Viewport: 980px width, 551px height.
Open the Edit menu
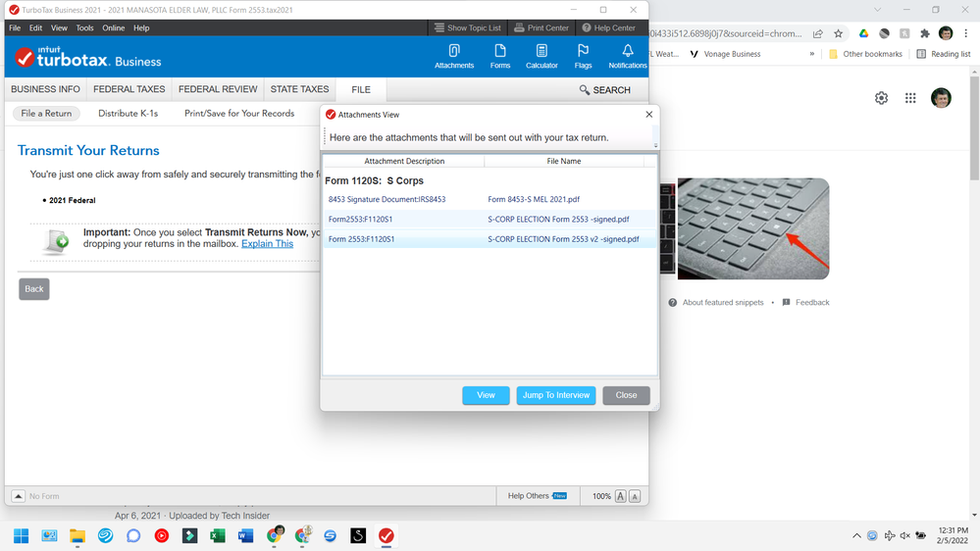pyautogui.click(x=35, y=28)
